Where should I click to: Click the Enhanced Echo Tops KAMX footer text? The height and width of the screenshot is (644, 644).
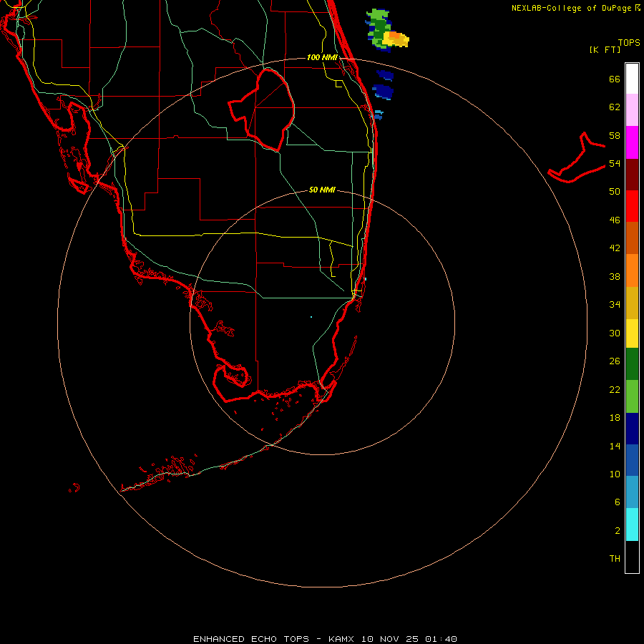[x=325, y=639]
